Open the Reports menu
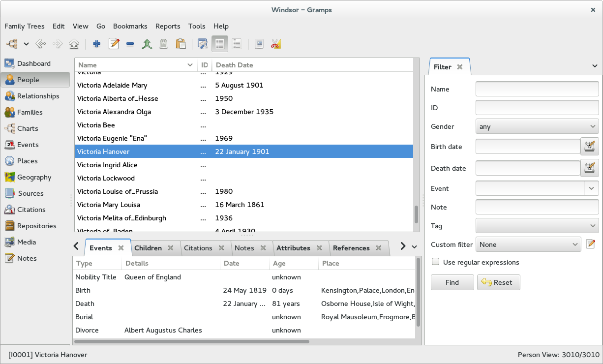The image size is (603, 364). [167, 26]
